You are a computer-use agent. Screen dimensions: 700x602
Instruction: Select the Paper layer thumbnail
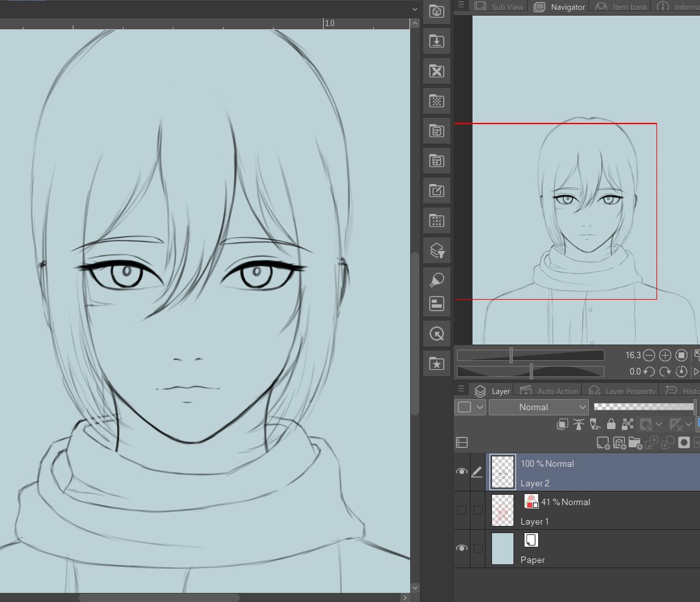point(502,549)
